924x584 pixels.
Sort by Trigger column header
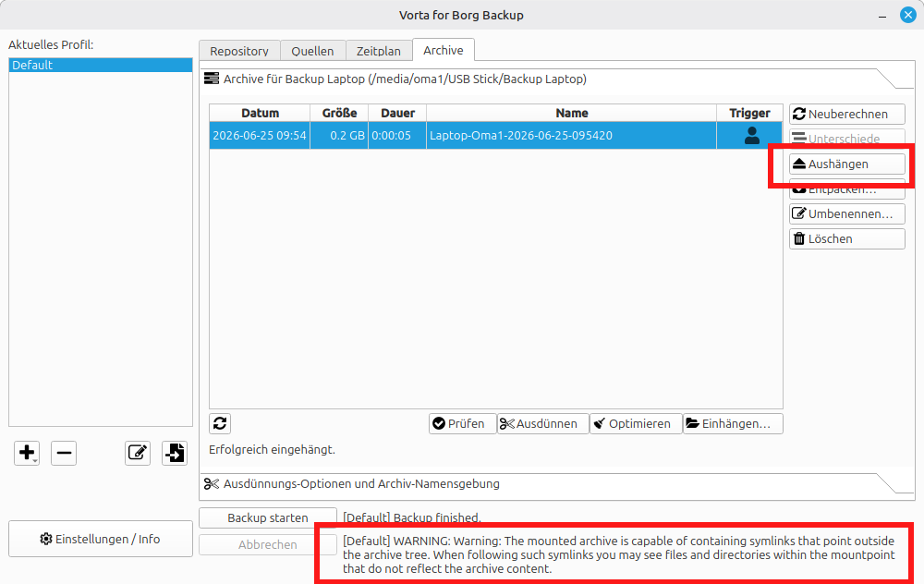click(x=749, y=113)
